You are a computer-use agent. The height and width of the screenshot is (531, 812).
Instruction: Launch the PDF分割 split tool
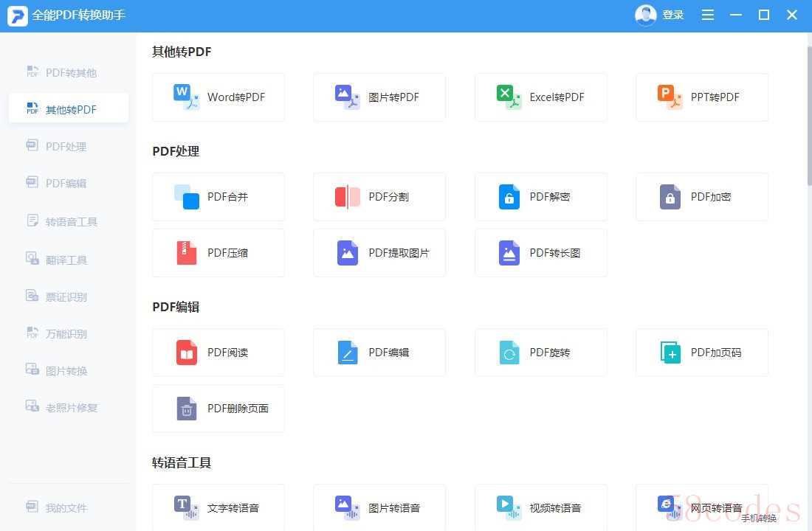[x=379, y=197]
